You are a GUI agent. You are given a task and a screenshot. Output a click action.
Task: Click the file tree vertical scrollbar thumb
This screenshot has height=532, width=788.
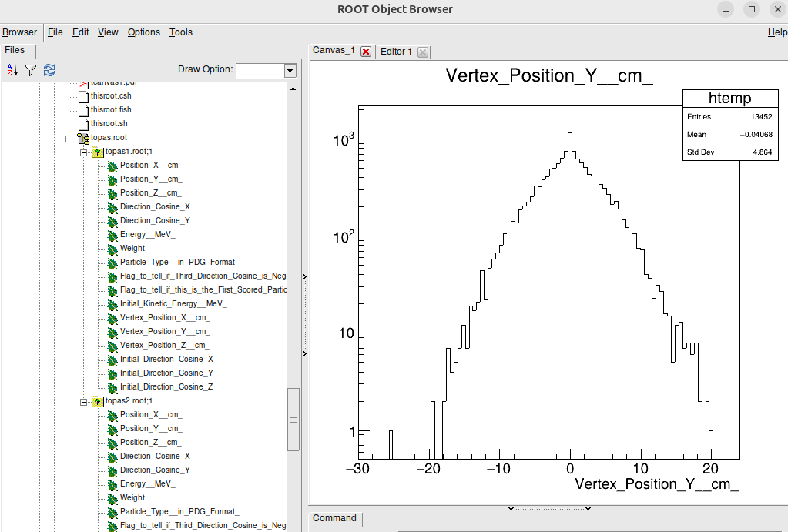[x=293, y=420]
